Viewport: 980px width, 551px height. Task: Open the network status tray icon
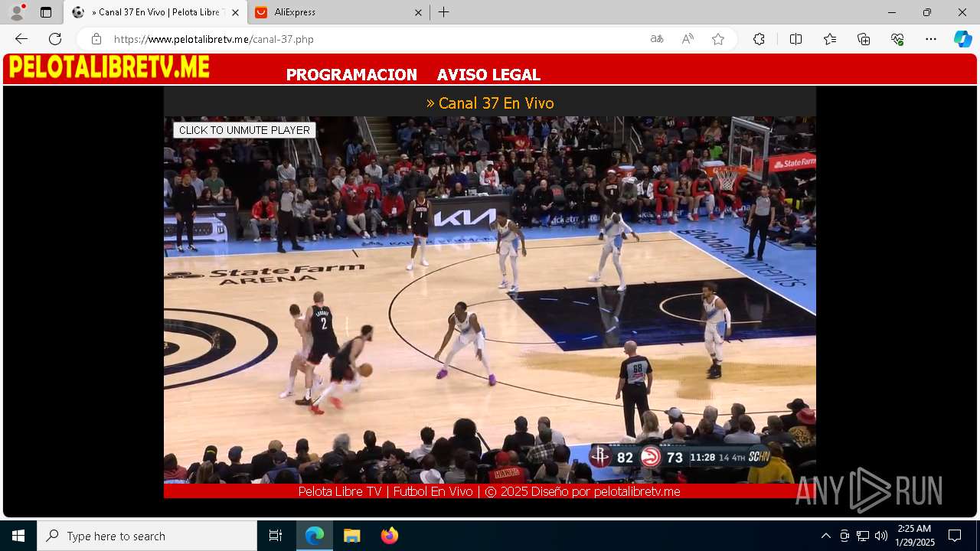point(863,536)
